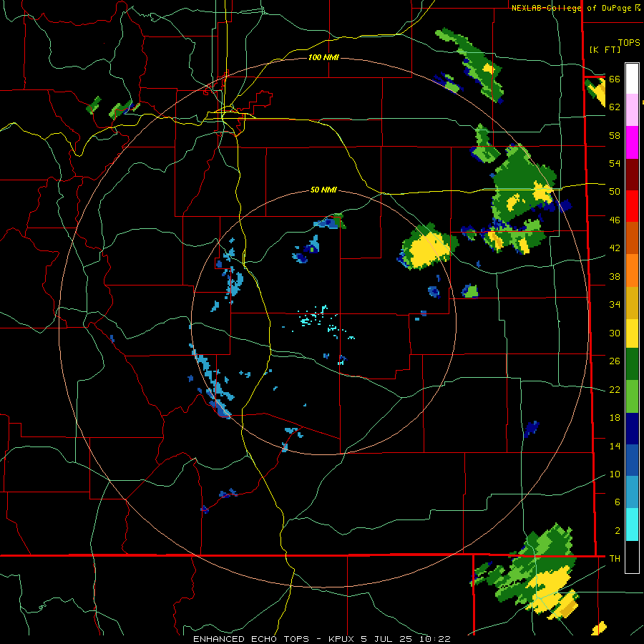Click the "100 NMI" range ring label
The height and width of the screenshot is (644, 644).
click(x=323, y=57)
